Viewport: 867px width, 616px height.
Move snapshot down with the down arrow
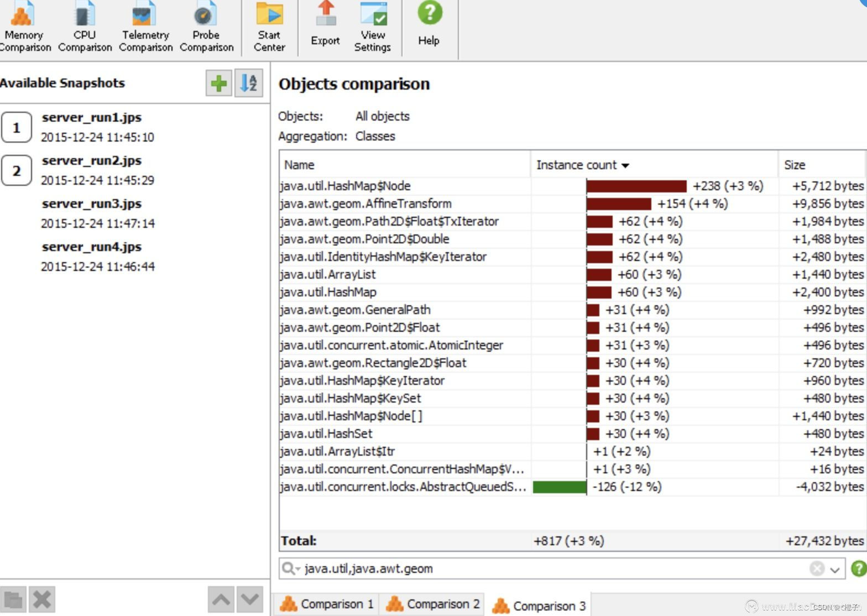250,599
